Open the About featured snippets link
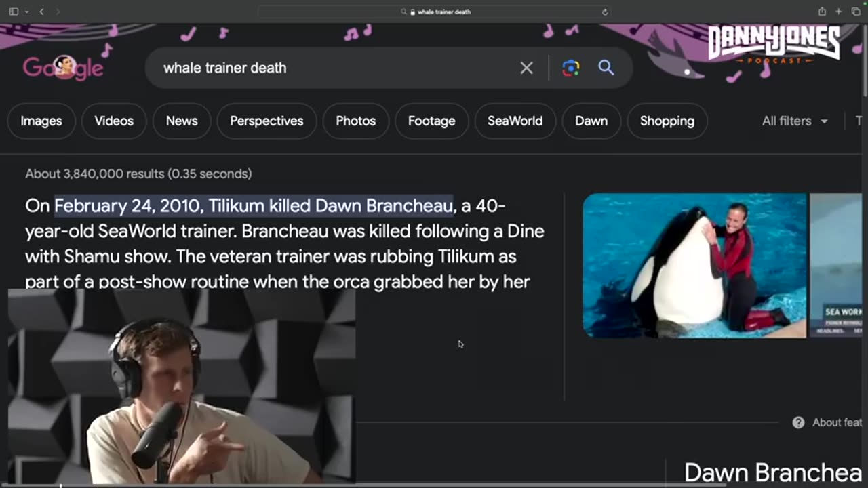 (837, 422)
